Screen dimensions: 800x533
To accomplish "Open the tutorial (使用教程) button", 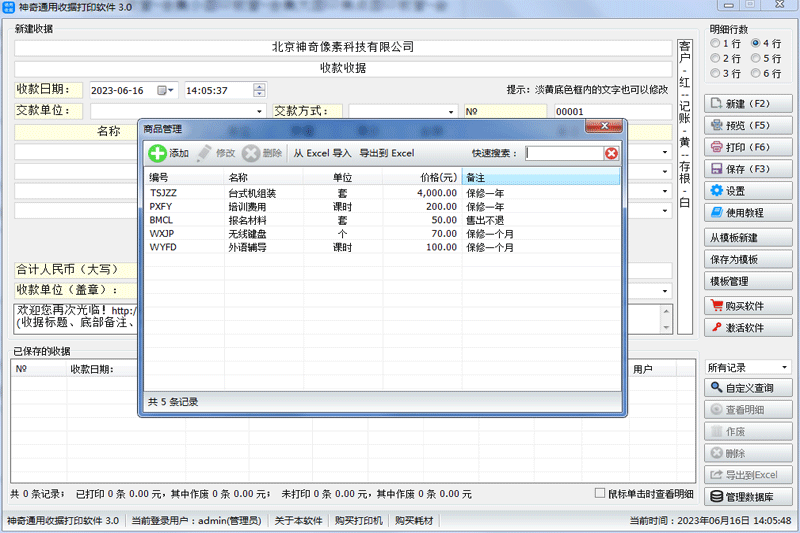I will tap(749, 213).
